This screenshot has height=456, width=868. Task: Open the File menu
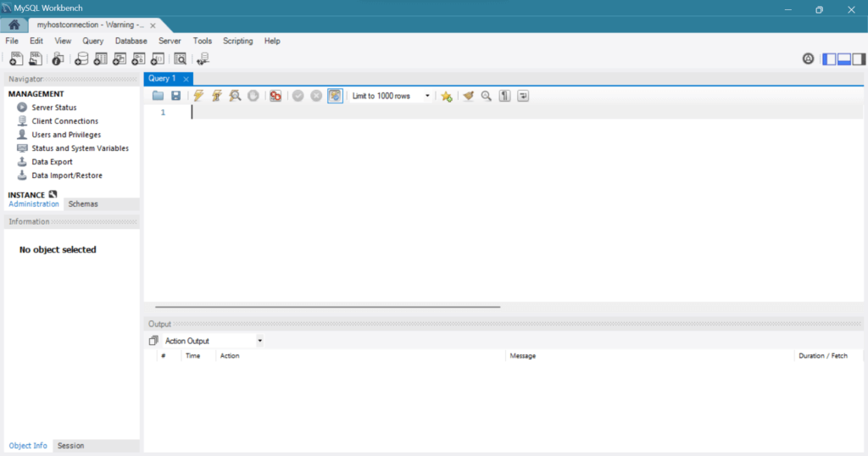[x=12, y=41]
